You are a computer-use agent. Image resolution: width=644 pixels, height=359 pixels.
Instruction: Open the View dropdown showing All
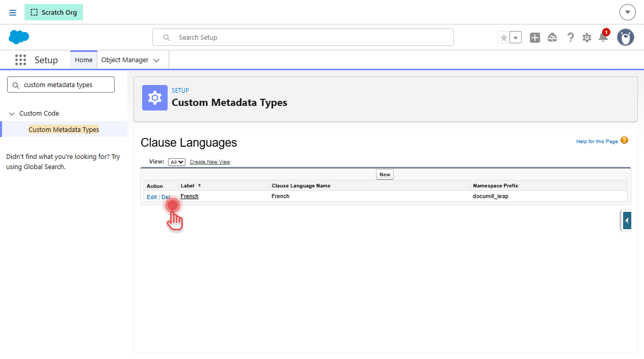[x=177, y=162]
